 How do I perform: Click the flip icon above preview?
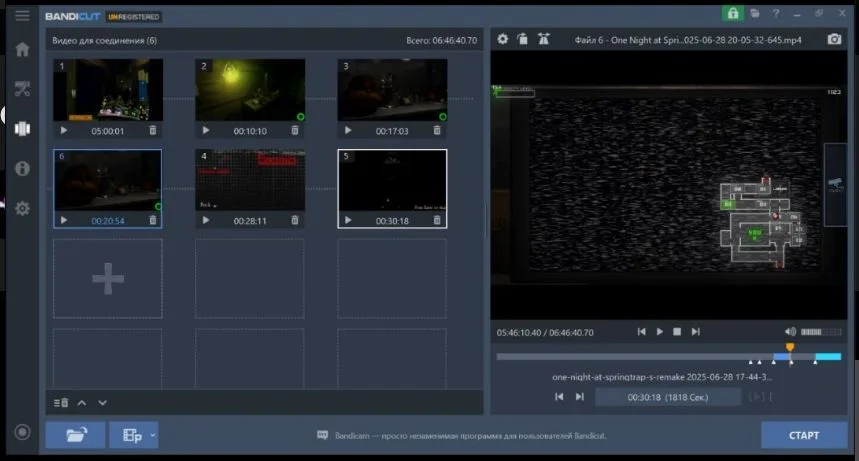(x=543, y=39)
